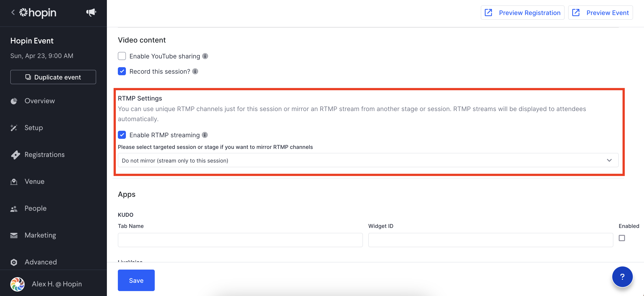Click the Alex H. profile avatar
The height and width of the screenshot is (296, 644).
[17, 284]
